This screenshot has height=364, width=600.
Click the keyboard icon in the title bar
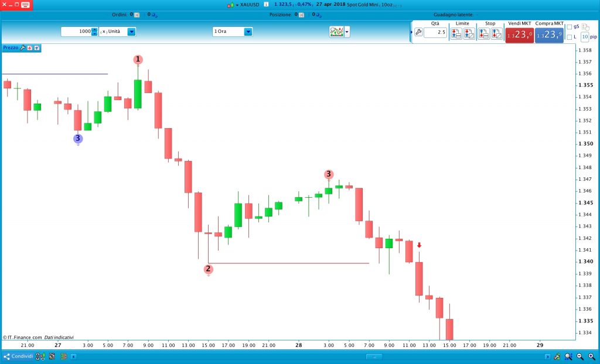(26, 5)
